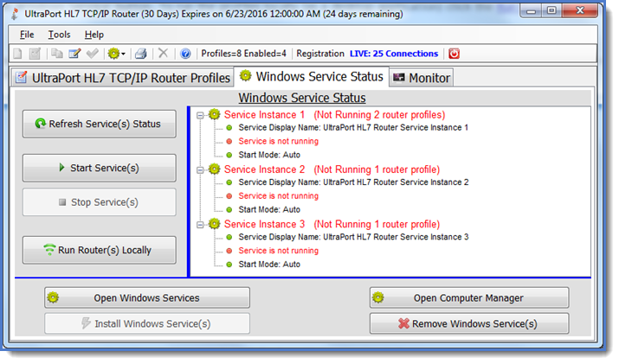The image size is (619, 364).
Task: Select the Service Instance 1 tree row
Action: 334,115
